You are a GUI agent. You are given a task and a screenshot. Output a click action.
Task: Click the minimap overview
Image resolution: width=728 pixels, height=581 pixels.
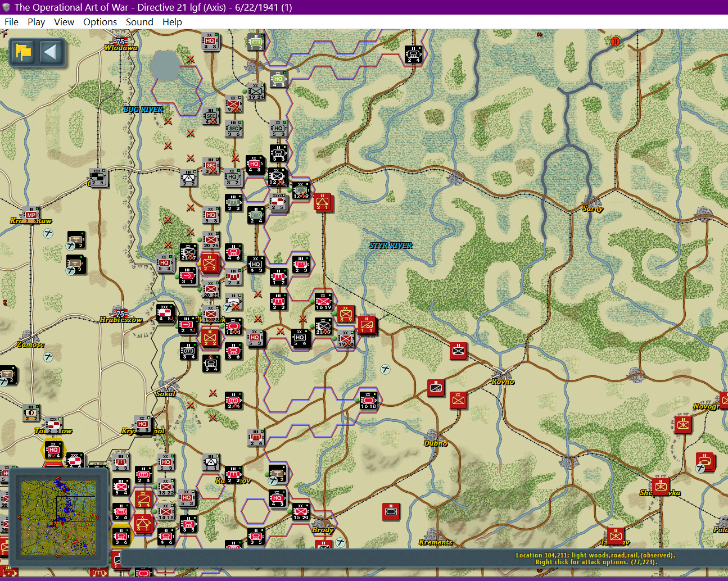coord(58,517)
